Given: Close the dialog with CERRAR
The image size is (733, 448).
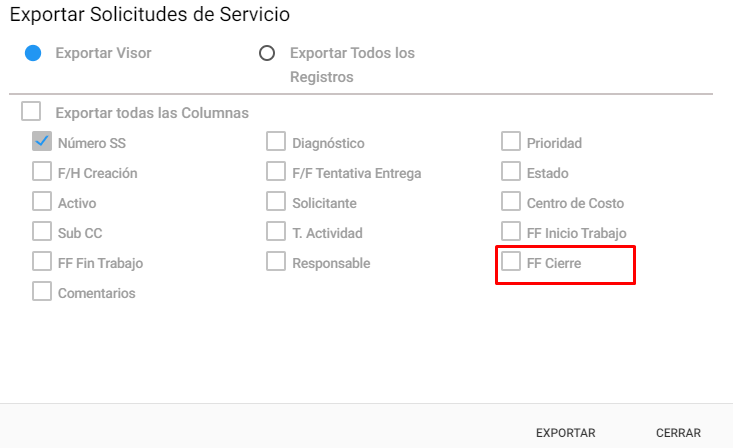Looking at the screenshot, I should pyautogui.click(x=678, y=433).
